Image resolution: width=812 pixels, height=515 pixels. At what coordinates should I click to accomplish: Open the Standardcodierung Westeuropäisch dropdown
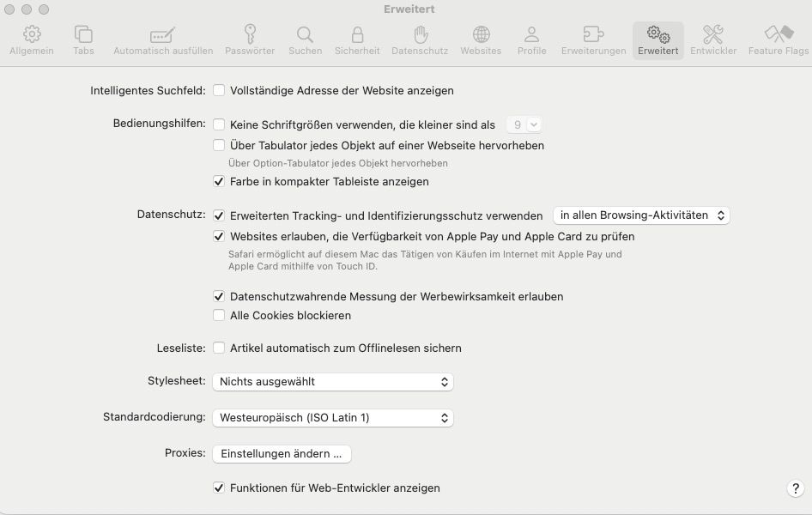(333, 418)
